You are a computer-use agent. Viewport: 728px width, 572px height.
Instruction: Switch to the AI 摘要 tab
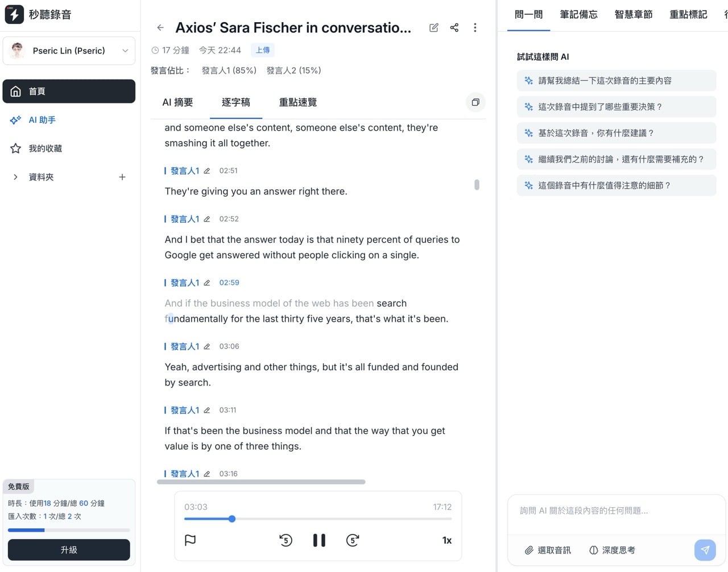click(177, 102)
